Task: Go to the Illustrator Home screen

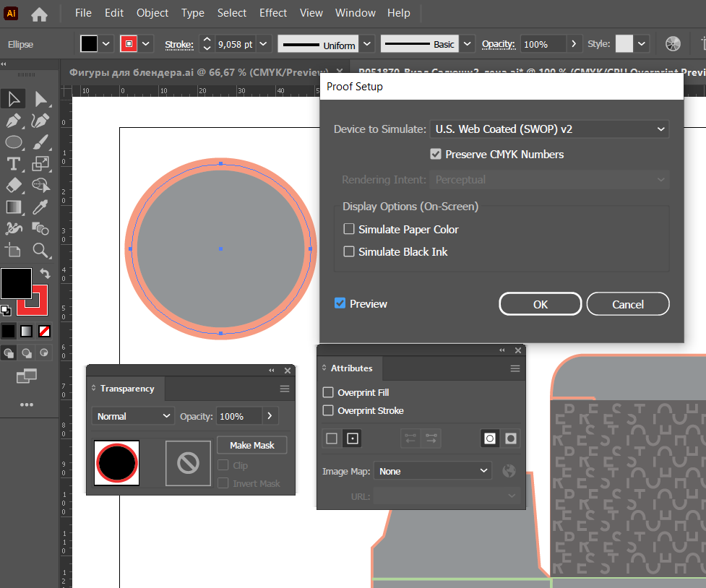Action: tap(39, 14)
